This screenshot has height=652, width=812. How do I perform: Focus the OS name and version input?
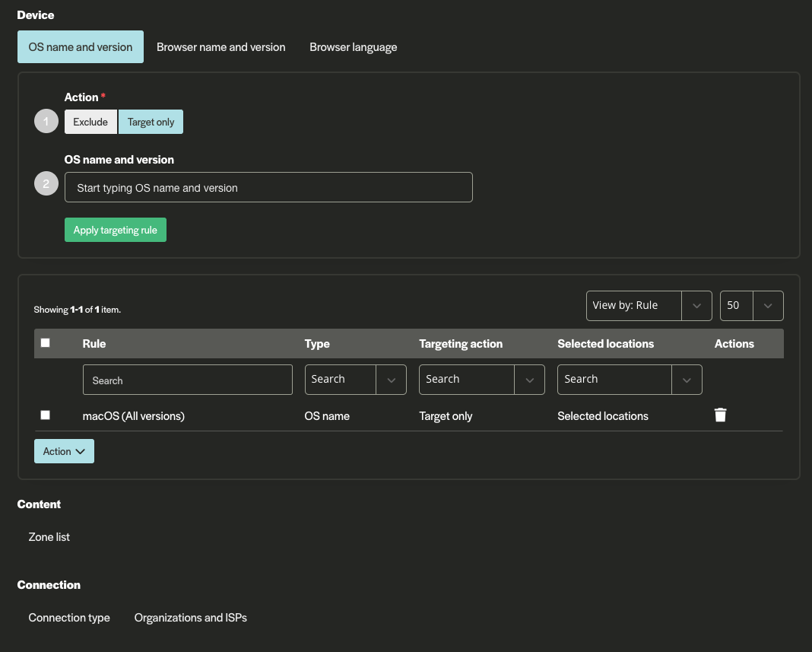coord(268,187)
